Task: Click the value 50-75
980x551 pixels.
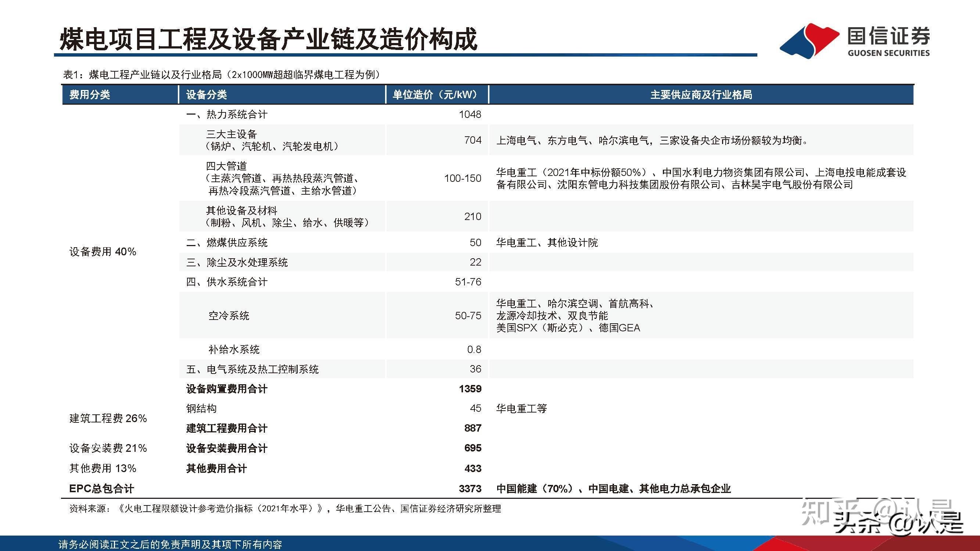Action: coord(468,316)
